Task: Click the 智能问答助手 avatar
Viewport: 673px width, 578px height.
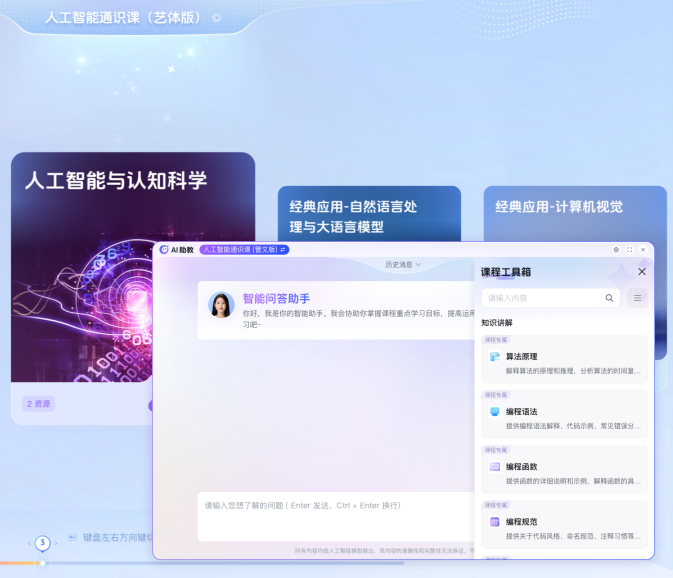Action: click(x=221, y=305)
